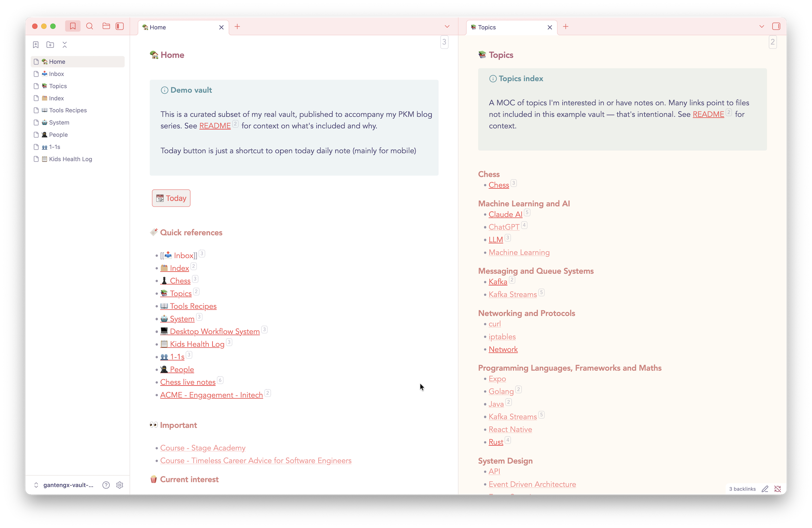Viewport: 812px width, 528px height.
Task: Collapse all bookmarks icon
Action: pyautogui.click(x=65, y=45)
